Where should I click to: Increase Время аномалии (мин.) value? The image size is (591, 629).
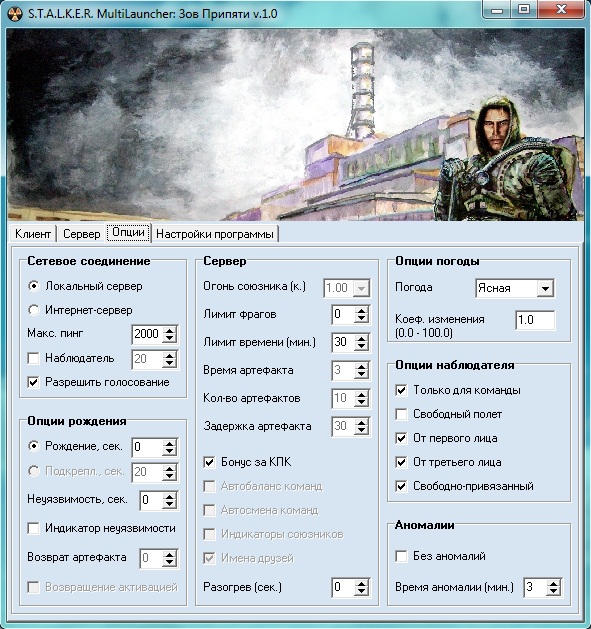[553, 584]
